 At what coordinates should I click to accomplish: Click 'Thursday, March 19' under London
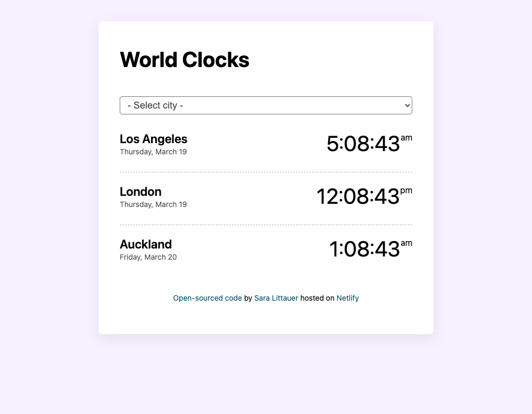pyautogui.click(x=153, y=204)
